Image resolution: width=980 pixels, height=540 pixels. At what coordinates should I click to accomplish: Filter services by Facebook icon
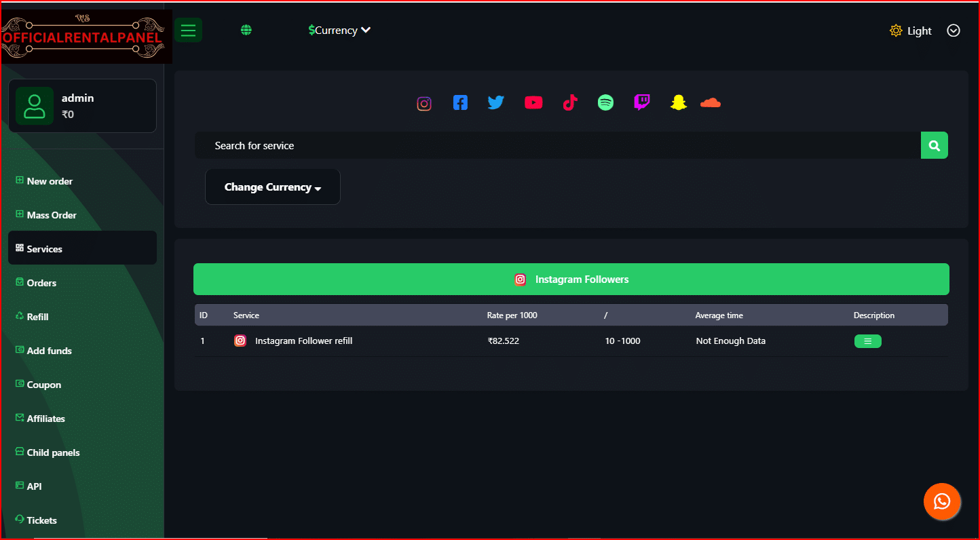click(460, 103)
